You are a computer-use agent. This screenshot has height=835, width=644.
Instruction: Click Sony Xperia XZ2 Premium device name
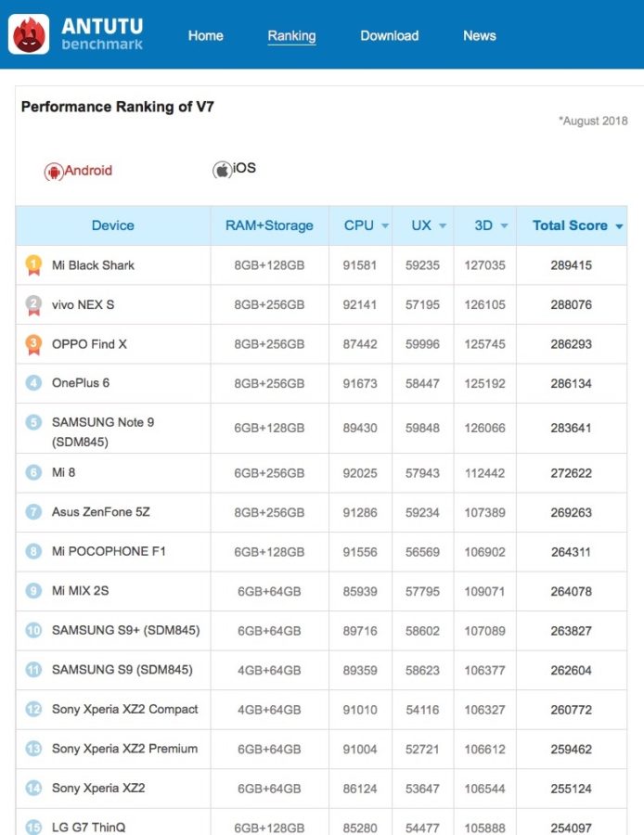124,749
